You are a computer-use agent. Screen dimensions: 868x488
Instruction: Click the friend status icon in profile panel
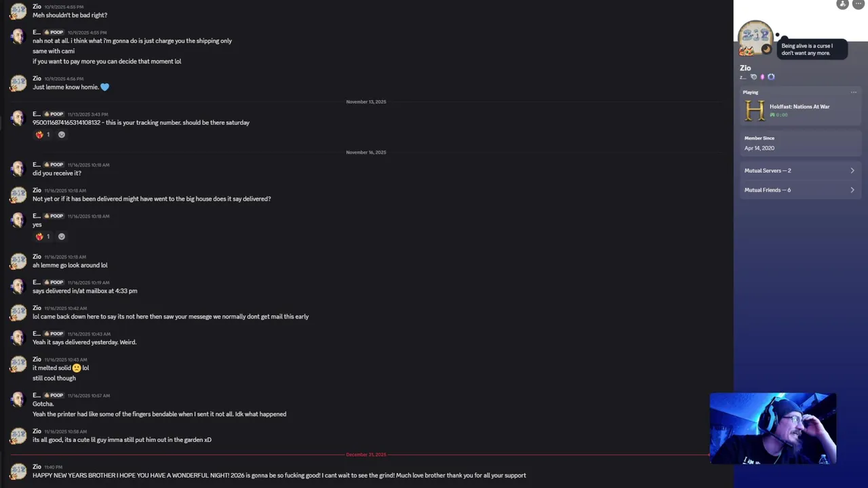point(843,4)
